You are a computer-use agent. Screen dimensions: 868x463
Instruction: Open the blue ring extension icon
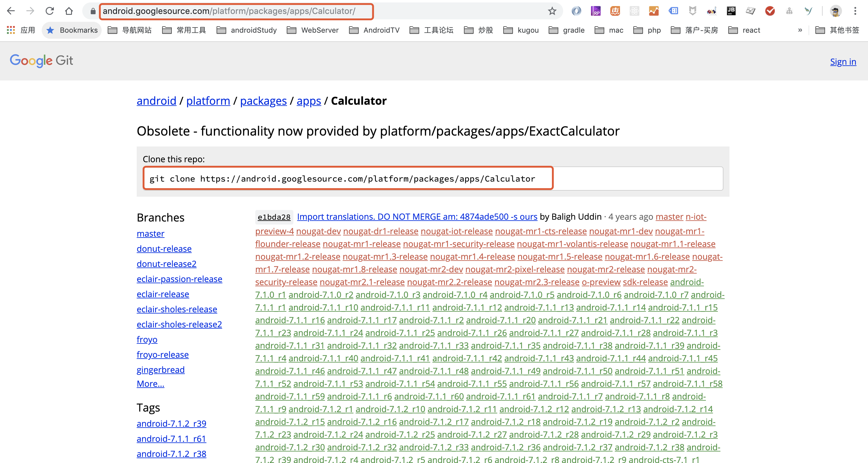point(576,11)
